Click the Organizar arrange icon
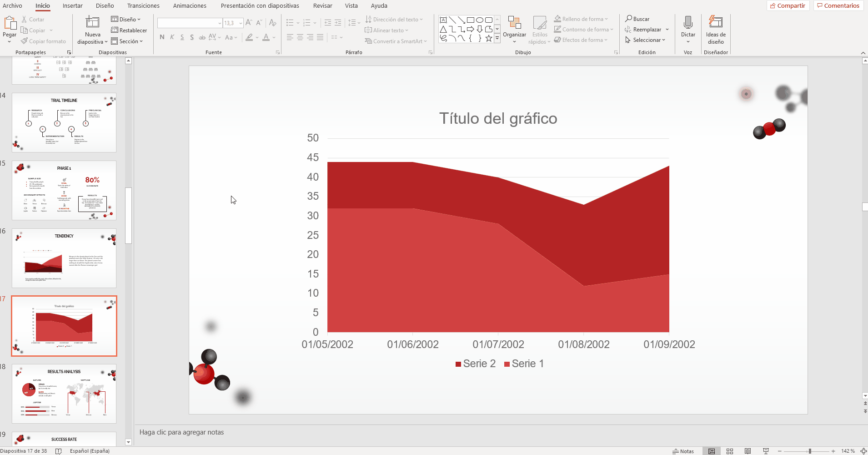 pyautogui.click(x=514, y=23)
